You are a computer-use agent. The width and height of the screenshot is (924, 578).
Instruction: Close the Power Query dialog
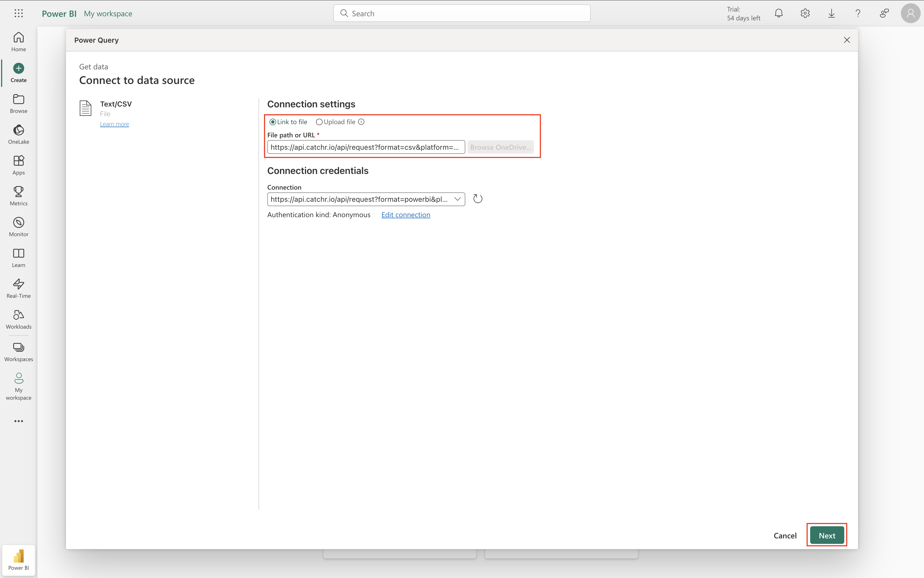tap(846, 40)
